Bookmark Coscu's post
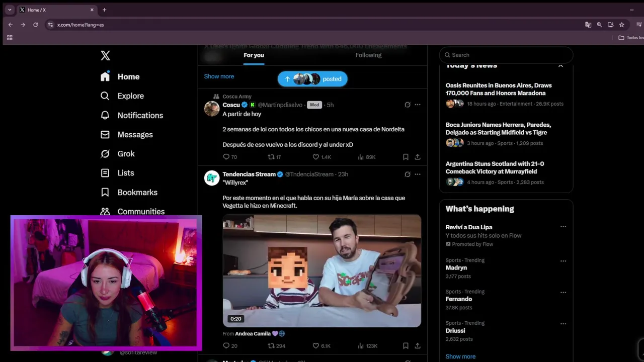The width and height of the screenshot is (644, 362). point(406,157)
